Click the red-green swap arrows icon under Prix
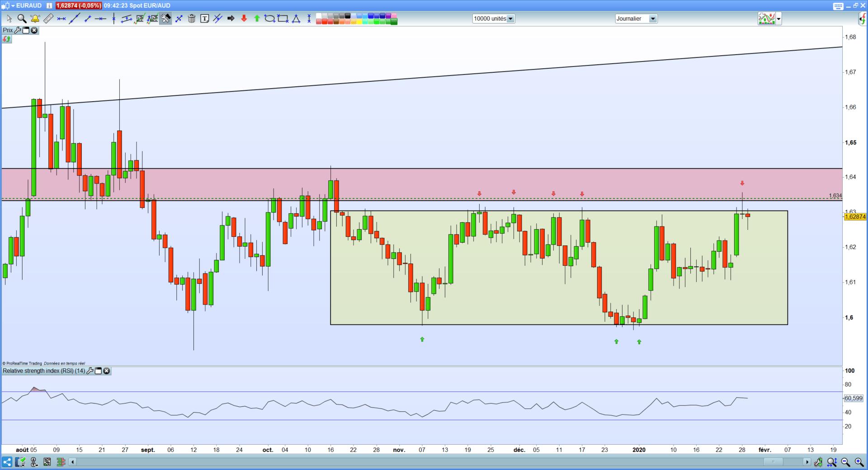This screenshot has width=868, height=470. pos(6,39)
